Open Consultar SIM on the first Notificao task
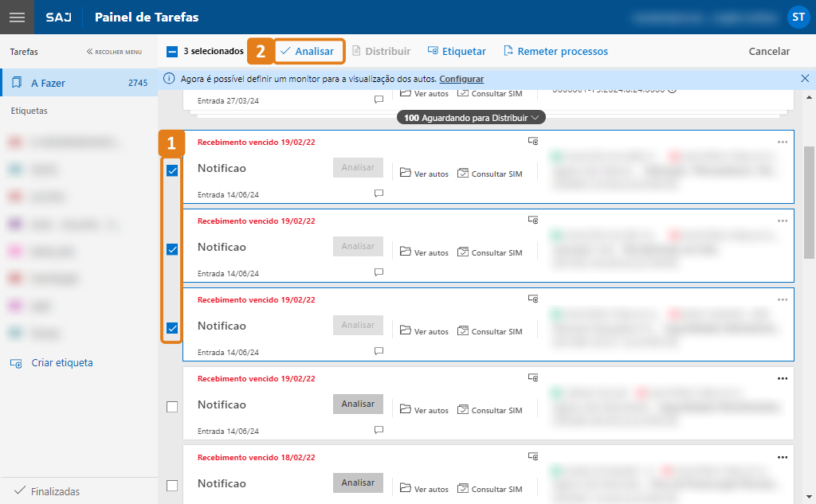The image size is (816, 504). tap(488, 174)
